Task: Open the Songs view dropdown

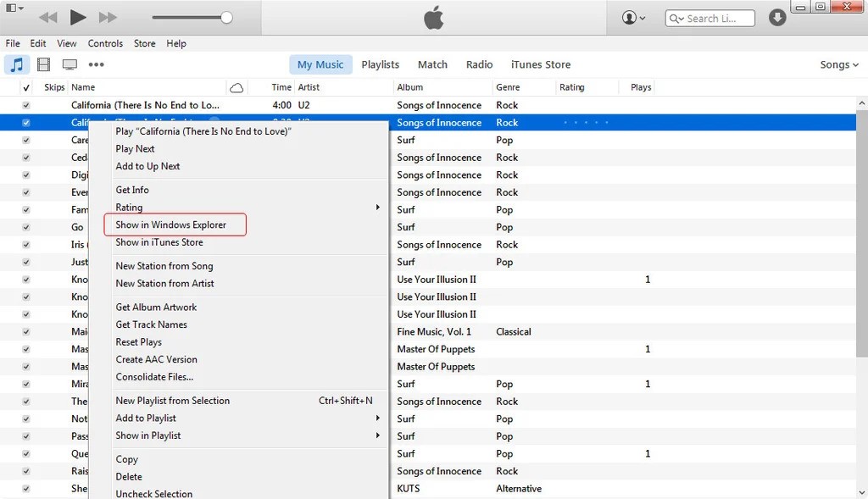Action: (x=837, y=64)
